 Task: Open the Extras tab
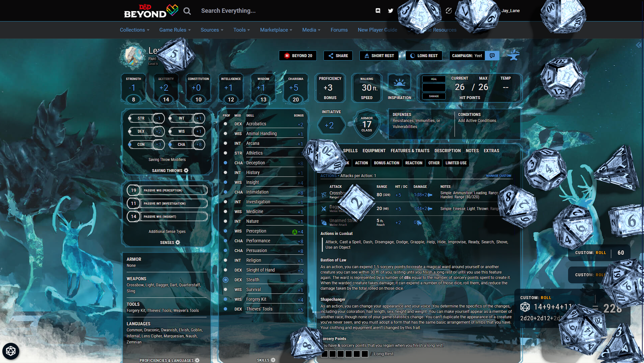pos(491,151)
